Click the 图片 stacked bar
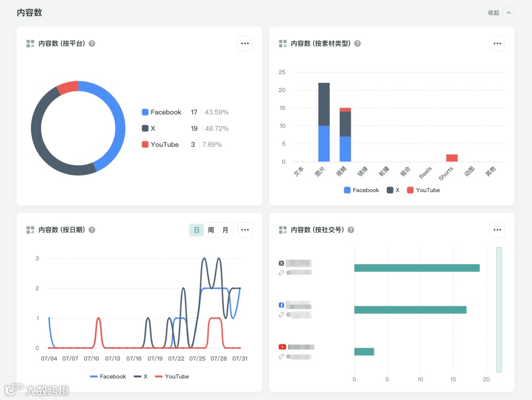 click(324, 122)
